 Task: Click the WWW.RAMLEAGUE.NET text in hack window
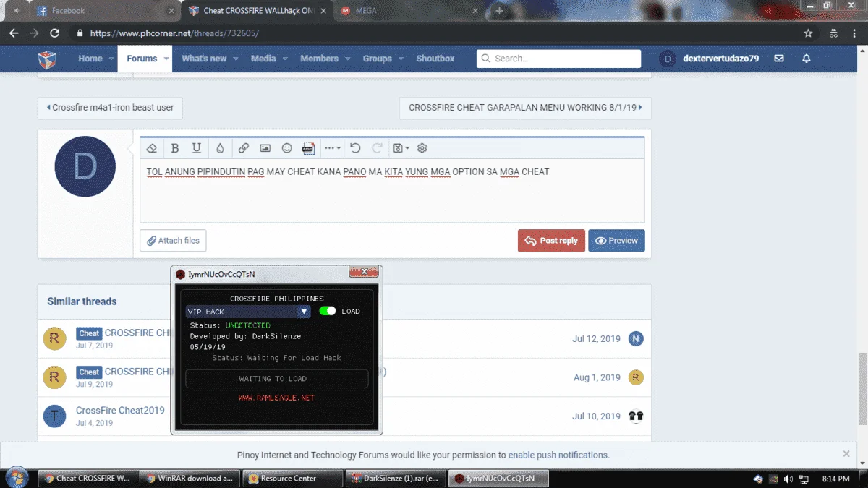coord(276,398)
